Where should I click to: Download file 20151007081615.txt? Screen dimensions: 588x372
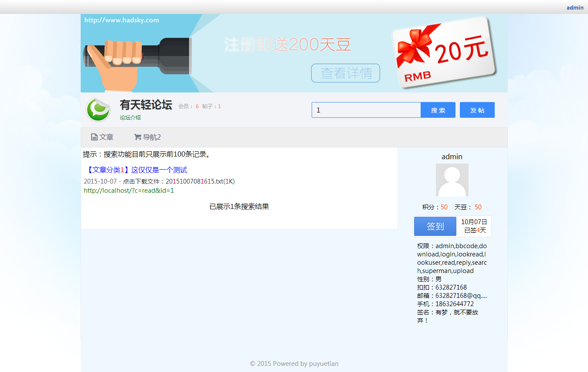point(200,181)
